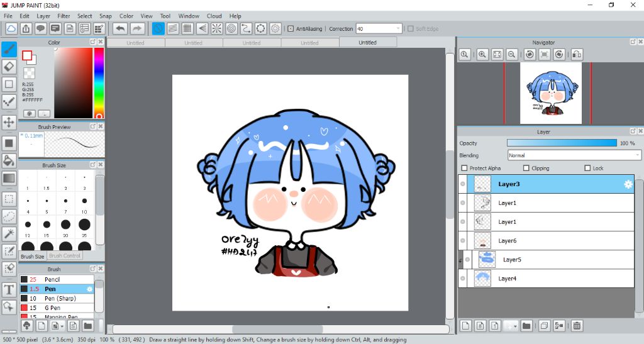The image size is (644, 344).
Task: Select the rectangular Selection tool
Action: pos(9,199)
